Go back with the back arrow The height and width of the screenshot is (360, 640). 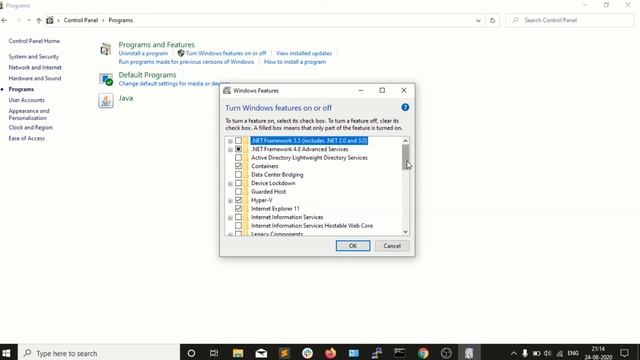(4, 20)
